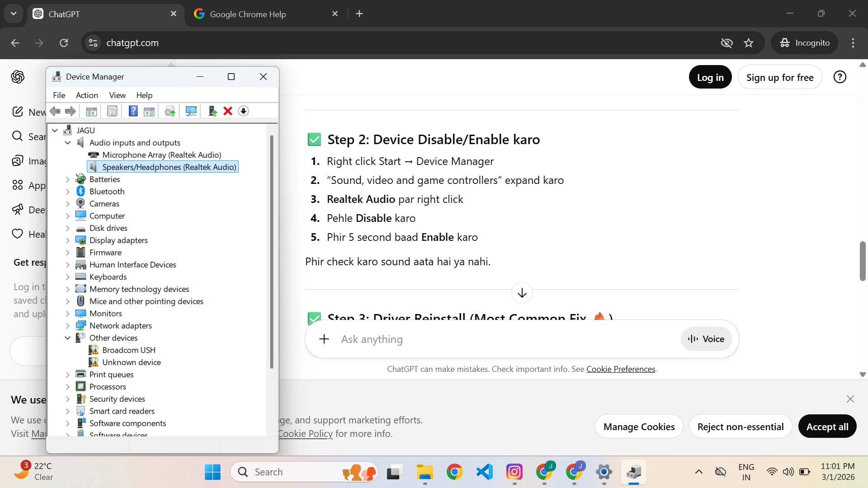Click the Ask anything input field
The height and width of the screenshot is (488, 868).
pos(497,339)
